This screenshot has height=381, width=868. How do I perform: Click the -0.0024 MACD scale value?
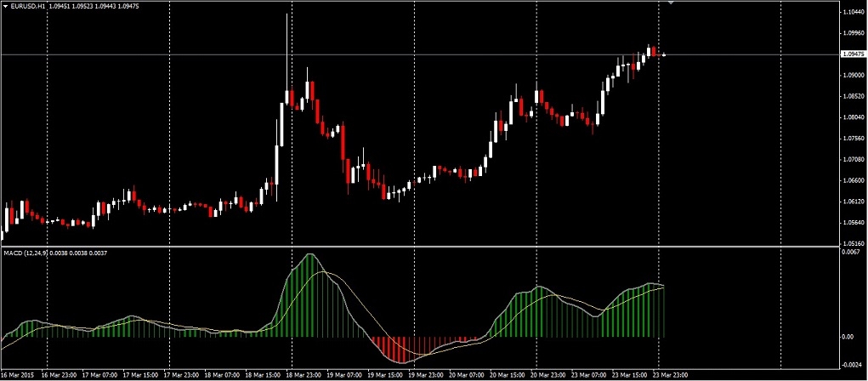(x=853, y=366)
